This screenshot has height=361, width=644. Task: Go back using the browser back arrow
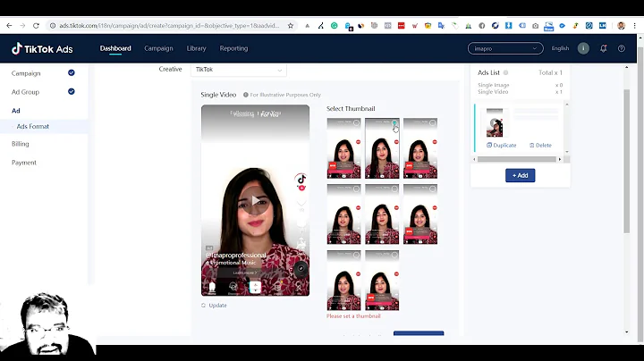(9, 25)
